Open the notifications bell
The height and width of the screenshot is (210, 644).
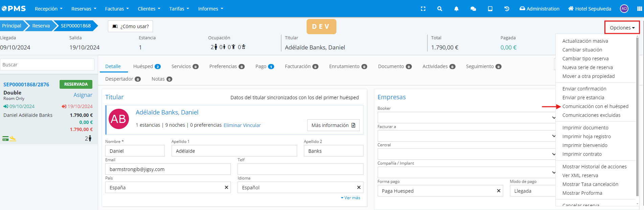[x=456, y=9]
